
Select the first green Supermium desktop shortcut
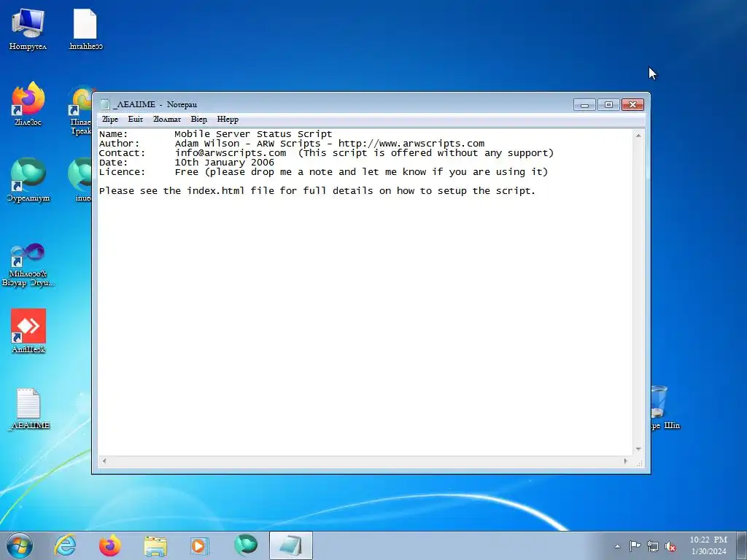(28, 180)
